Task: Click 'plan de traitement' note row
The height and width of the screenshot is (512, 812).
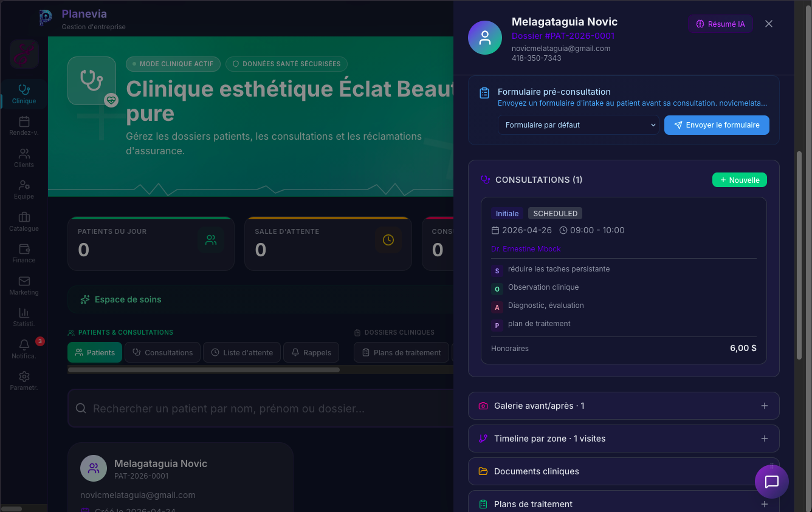Action: pyautogui.click(x=539, y=324)
